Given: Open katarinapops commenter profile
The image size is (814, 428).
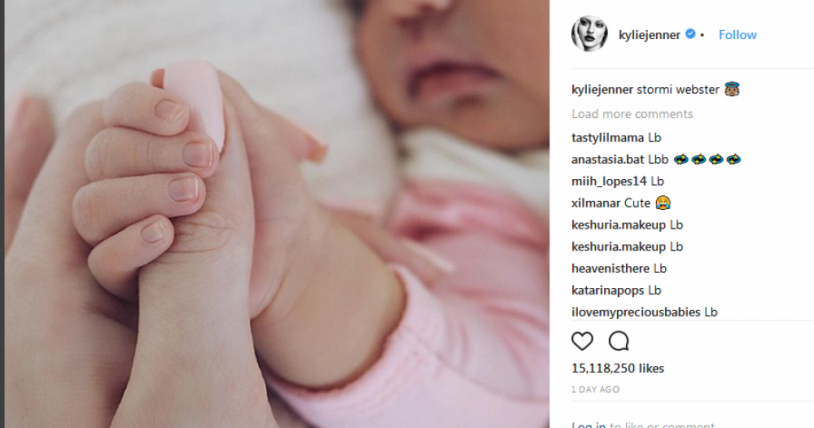Looking at the screenshot, I should (x=608, y=290).
